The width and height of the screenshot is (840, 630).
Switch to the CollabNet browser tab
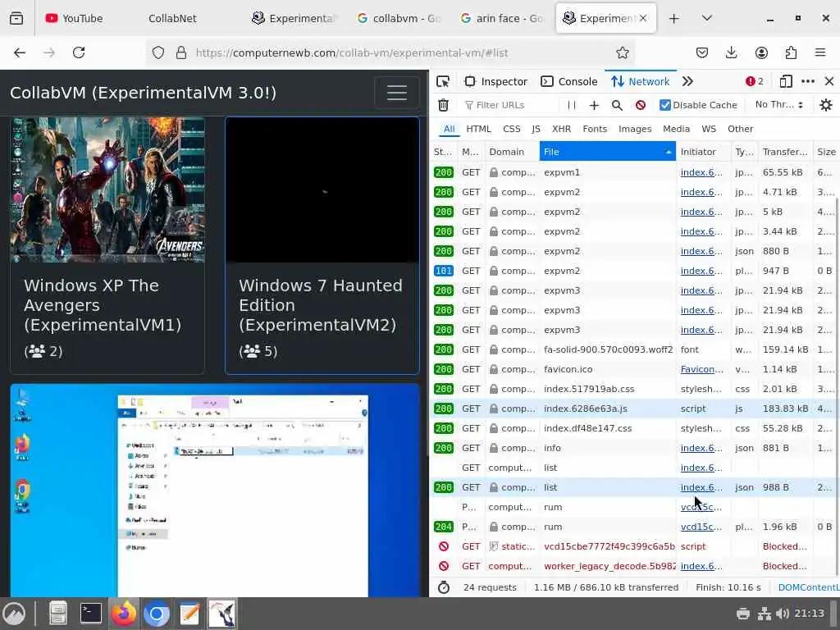pyautogui.click(x=172, y=18)
